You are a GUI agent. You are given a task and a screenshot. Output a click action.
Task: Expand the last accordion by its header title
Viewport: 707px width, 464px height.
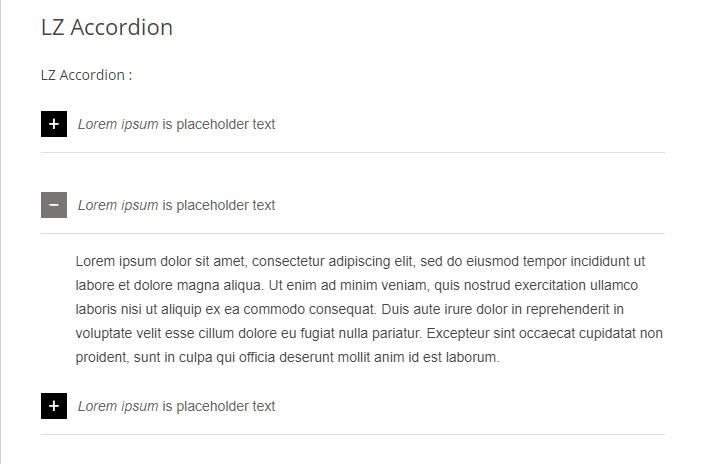click(176, 406)
